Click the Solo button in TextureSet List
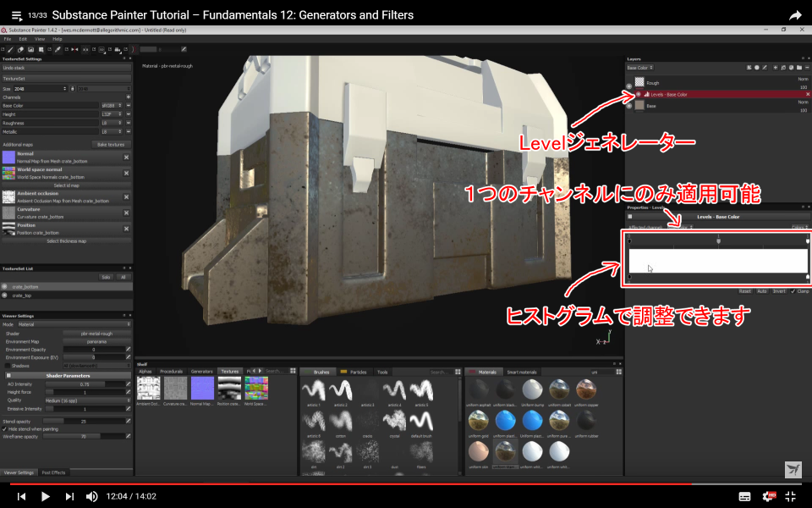Image resolution: width=812 pixels, height=508 pixels. [106, 278]
